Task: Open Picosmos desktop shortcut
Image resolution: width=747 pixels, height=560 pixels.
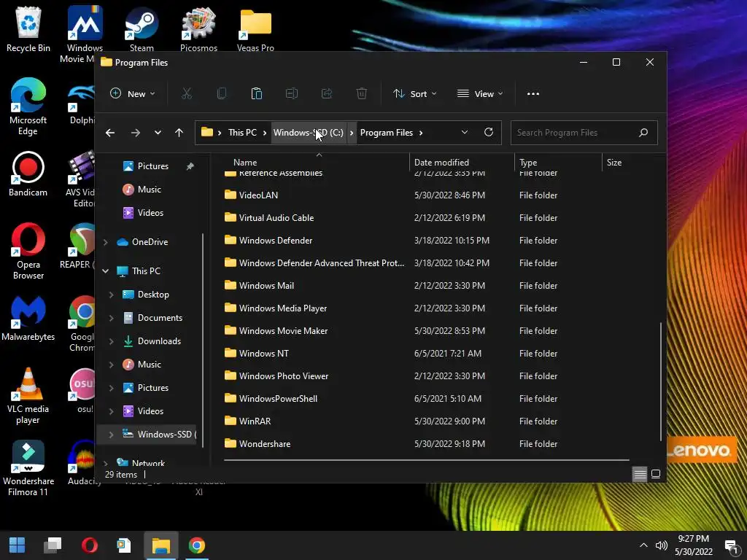Action: [198, 28]
